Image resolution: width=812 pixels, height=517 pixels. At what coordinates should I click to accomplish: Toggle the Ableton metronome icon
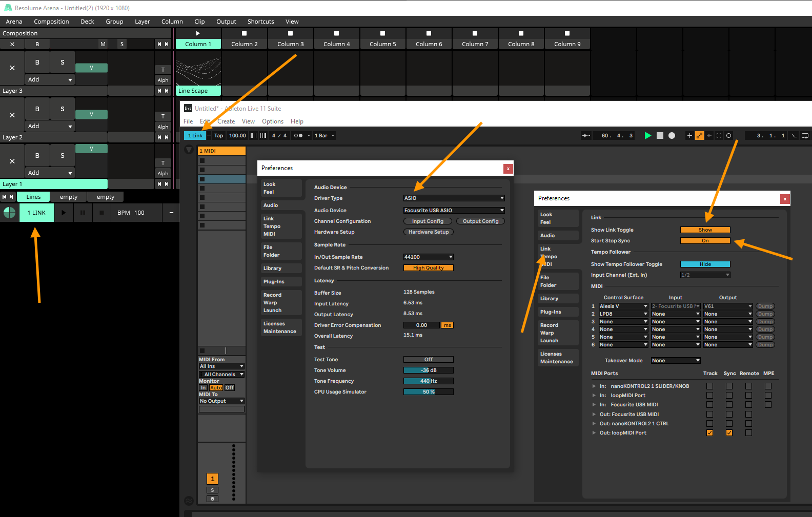click(x=298, y=136)
